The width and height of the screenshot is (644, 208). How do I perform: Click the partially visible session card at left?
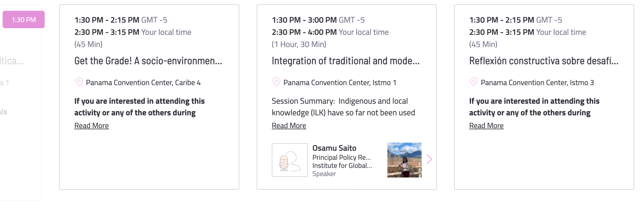(x=21, y=102)
